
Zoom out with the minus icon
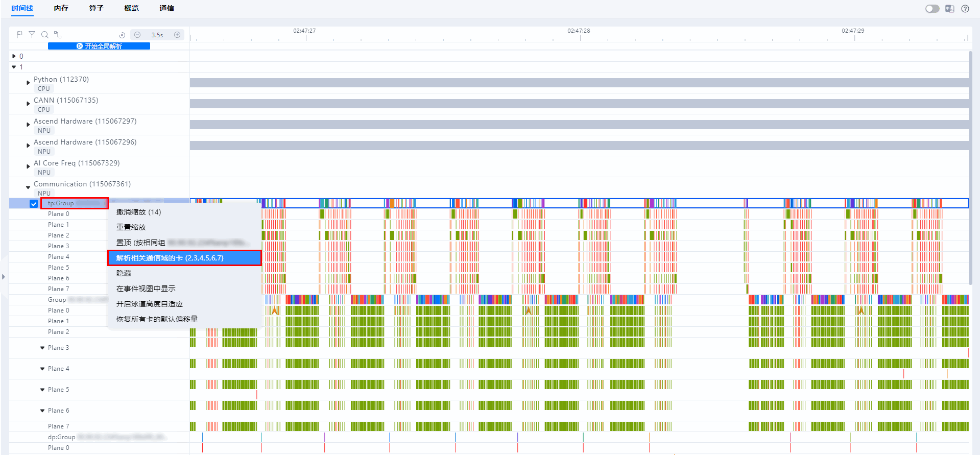(x=137, y=35)
